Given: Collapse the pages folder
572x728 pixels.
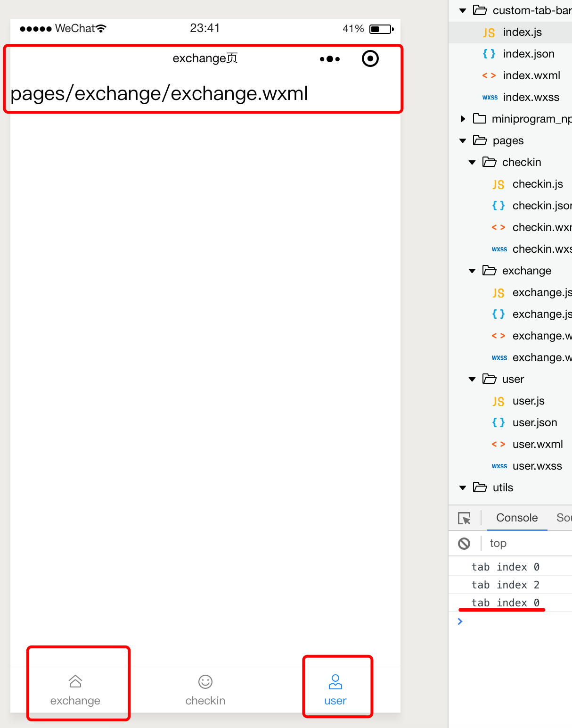Looking at the screenshot, I should coord(462,141).
